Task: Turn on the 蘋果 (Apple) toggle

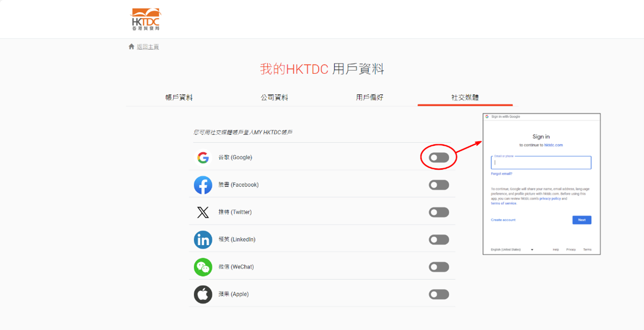Action: (x=439, y=294)
